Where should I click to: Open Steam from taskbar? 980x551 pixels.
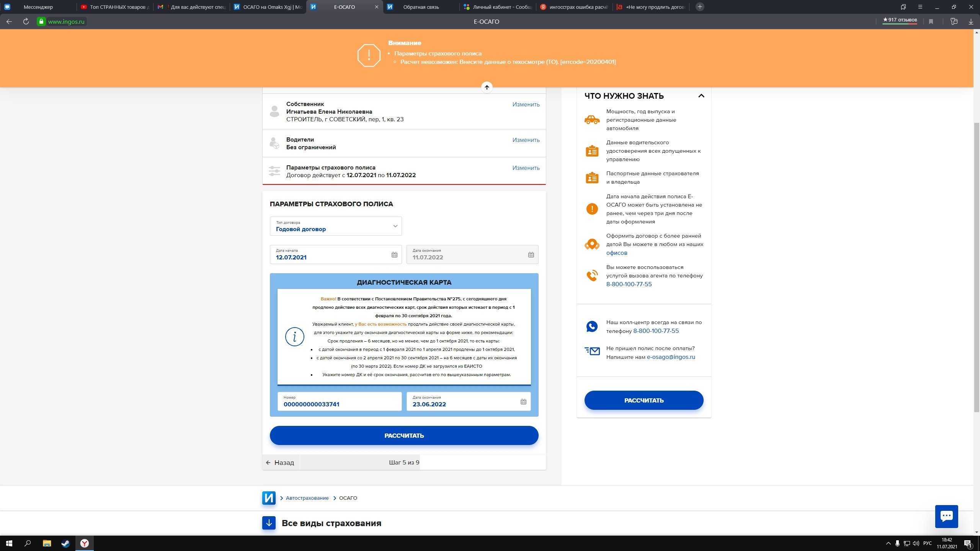coord(65,543)
